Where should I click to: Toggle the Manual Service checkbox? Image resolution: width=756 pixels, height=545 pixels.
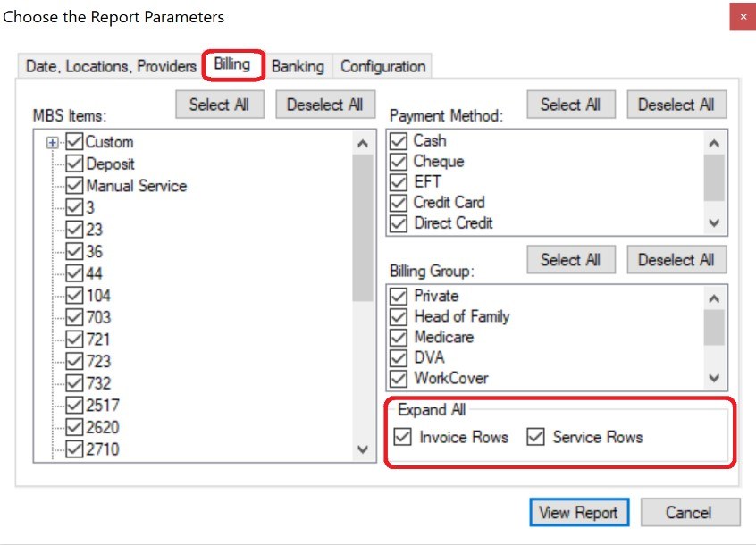coord(74,186)
